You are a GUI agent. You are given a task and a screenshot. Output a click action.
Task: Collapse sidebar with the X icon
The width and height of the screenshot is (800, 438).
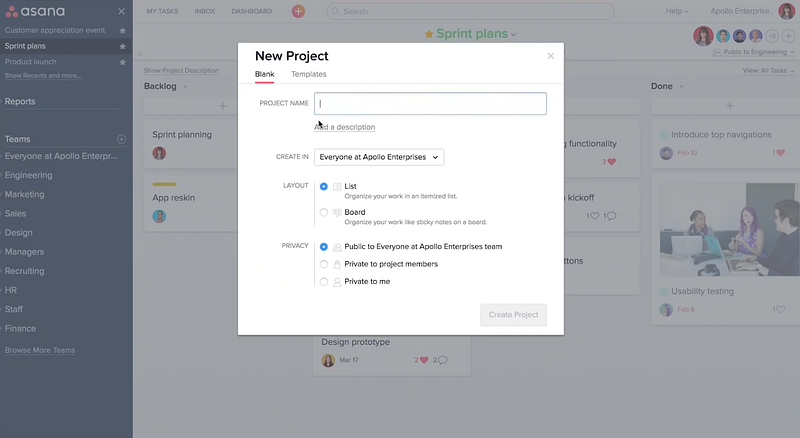click(122, 11)
